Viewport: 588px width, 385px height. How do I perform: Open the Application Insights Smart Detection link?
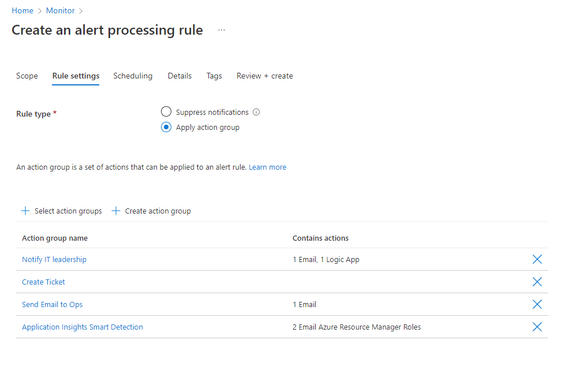pyautogui.click(x=83, y=327)
